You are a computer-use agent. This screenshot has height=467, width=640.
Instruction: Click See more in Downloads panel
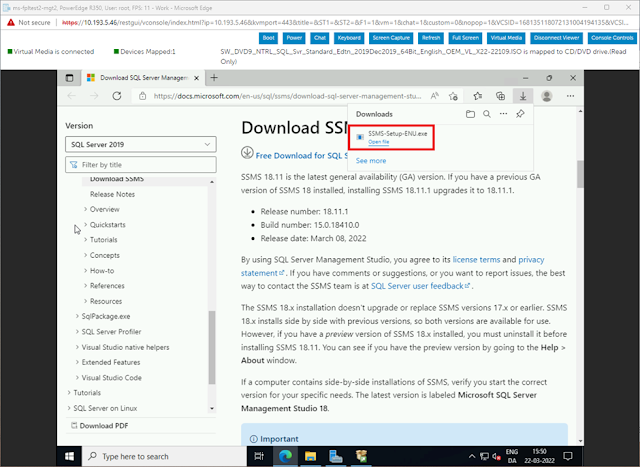[x=371, y=161]
